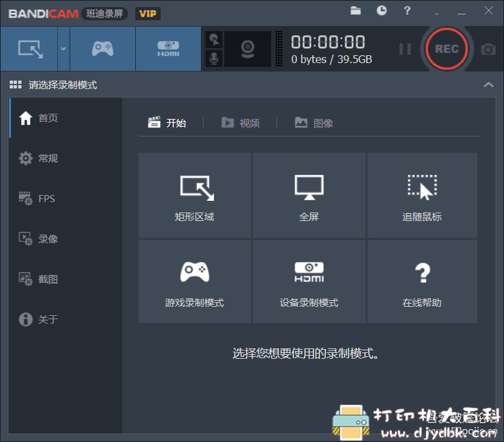Close the Bandicam window

(x=488, y=10)
